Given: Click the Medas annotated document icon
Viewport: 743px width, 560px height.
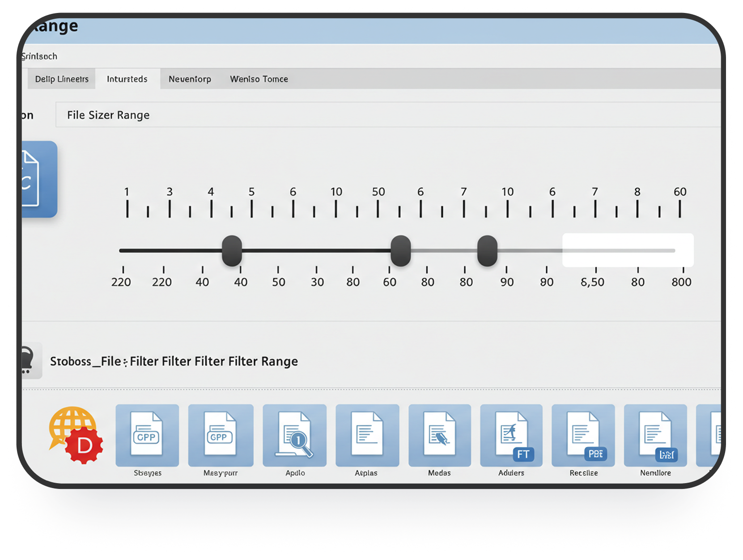Looking at the screenshot, I should pos(439,436).
